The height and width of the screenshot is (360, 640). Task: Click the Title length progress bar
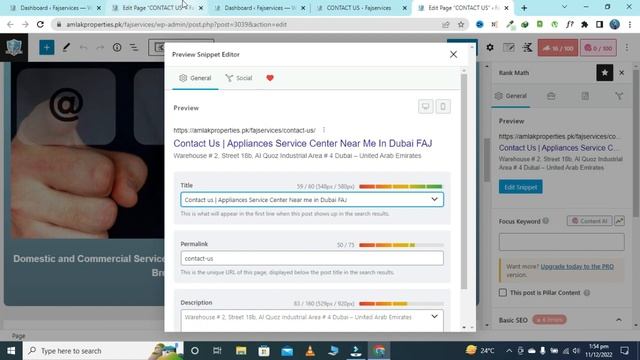[x=401, y=187]
